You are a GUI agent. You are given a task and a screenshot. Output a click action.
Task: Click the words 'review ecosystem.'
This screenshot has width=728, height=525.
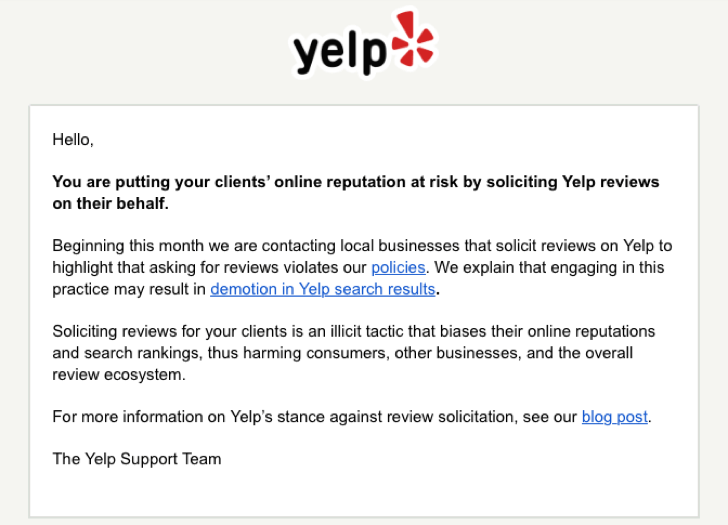[119, 375]
